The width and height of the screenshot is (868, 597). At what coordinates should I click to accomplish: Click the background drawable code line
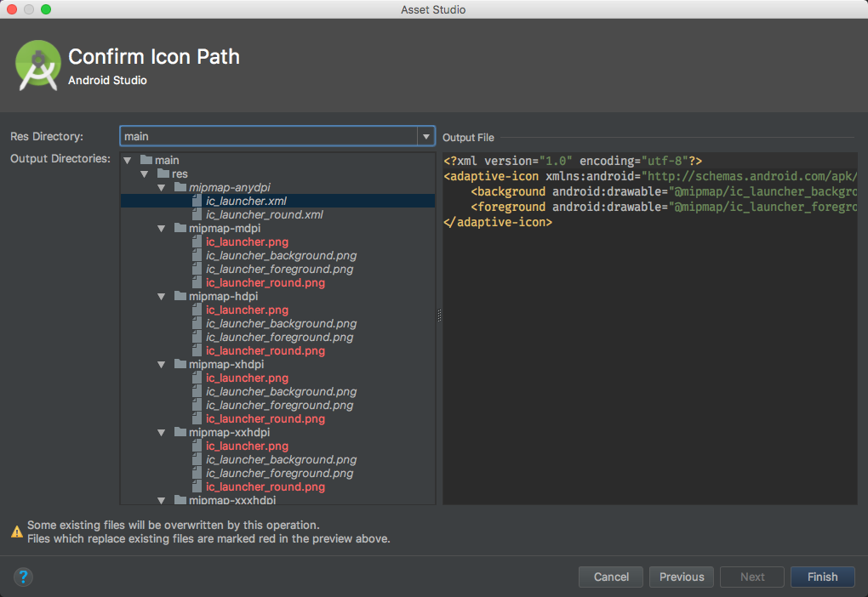pyautogui.click(x=664, y=191)
